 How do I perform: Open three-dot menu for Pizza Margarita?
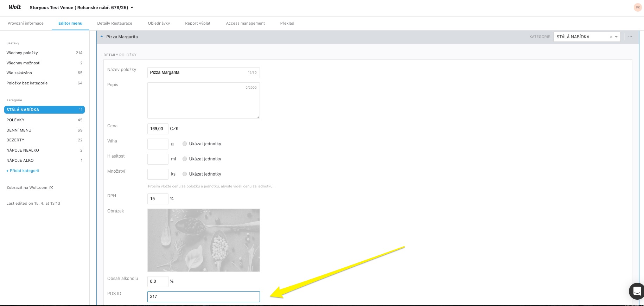click(x=630, y=37)
